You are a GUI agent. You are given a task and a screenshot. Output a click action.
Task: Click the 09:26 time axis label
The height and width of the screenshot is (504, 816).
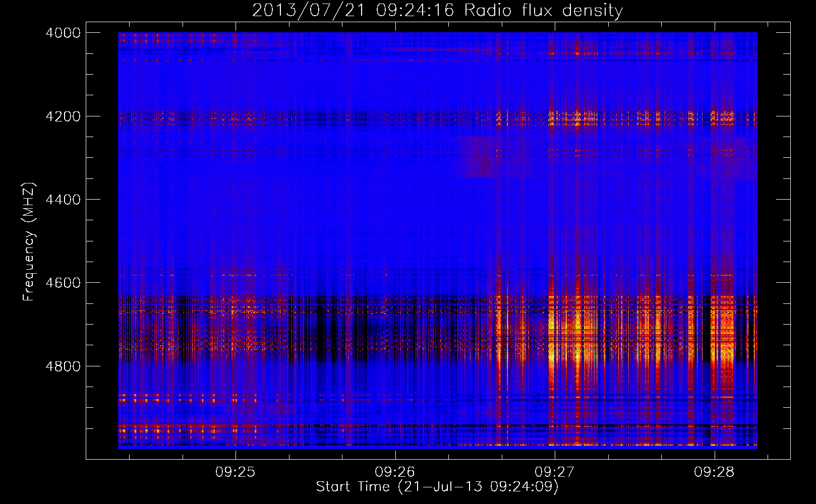(x=395, y=472)
